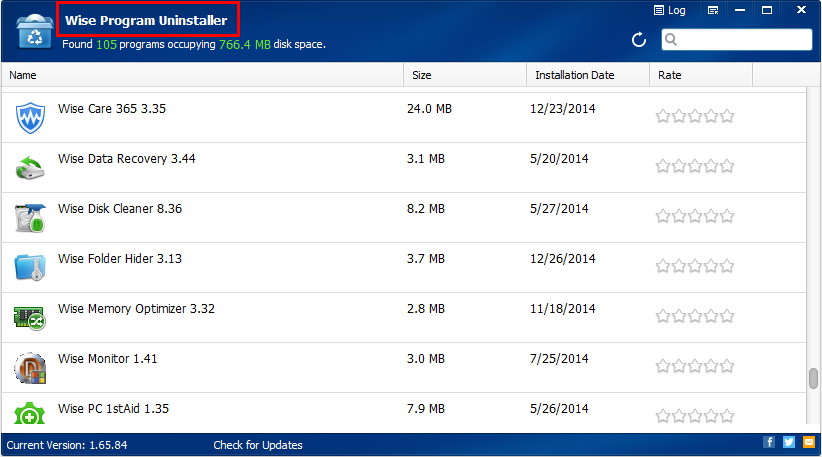The width and height of the screenshot is (822, 457).
Task: Click the Wise Data Recovery icon
Action: (30, 168)
